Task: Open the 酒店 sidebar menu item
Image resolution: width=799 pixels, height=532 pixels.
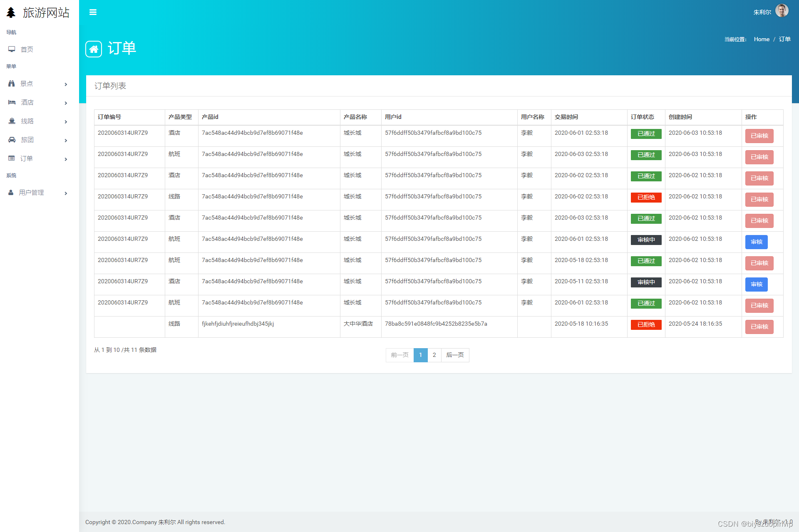Action: (x=27, y=102)
